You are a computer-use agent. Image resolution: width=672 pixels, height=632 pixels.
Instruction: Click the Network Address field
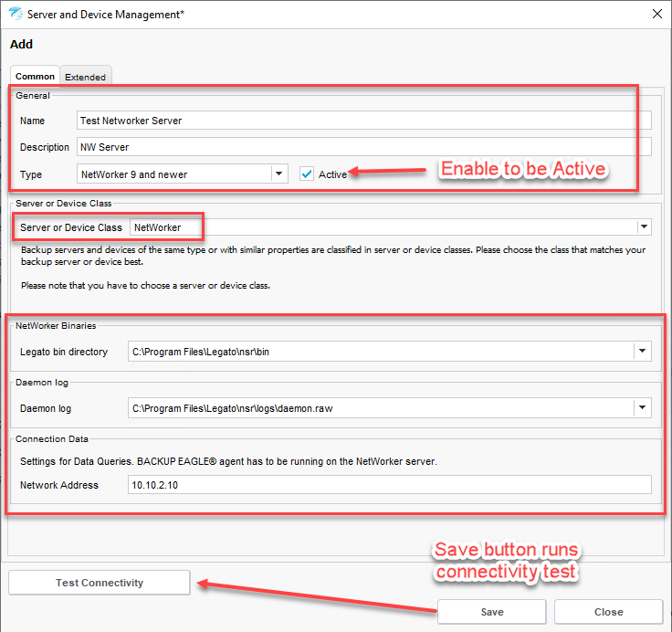click(x=390, y=485)
